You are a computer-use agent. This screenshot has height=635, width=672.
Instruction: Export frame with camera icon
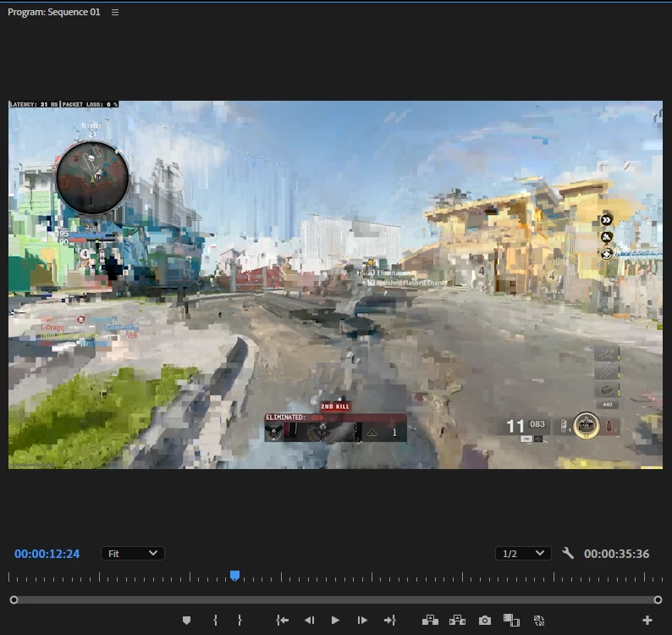(485, 620)
